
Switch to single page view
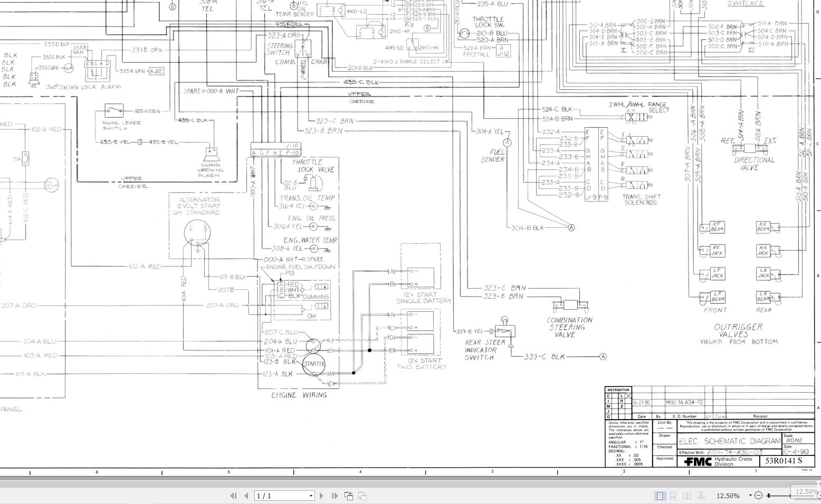click(660, 496)
